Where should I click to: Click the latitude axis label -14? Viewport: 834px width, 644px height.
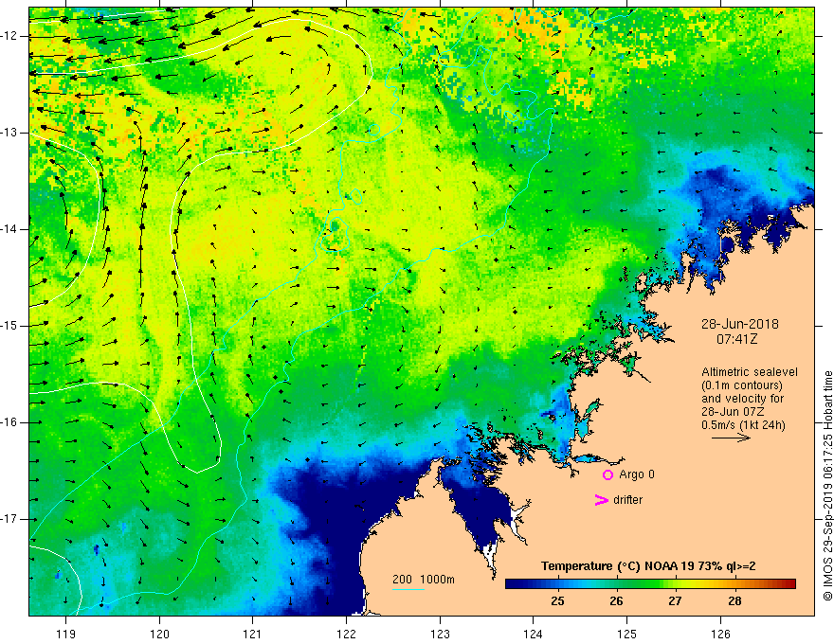pyautogui.click(x=10, y=229)
